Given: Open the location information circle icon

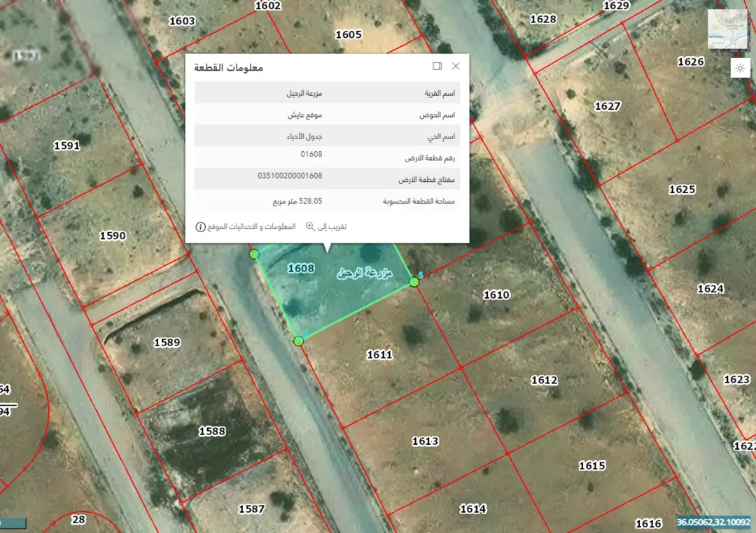Looking at the screenshot, I should [x=201, y=227].
